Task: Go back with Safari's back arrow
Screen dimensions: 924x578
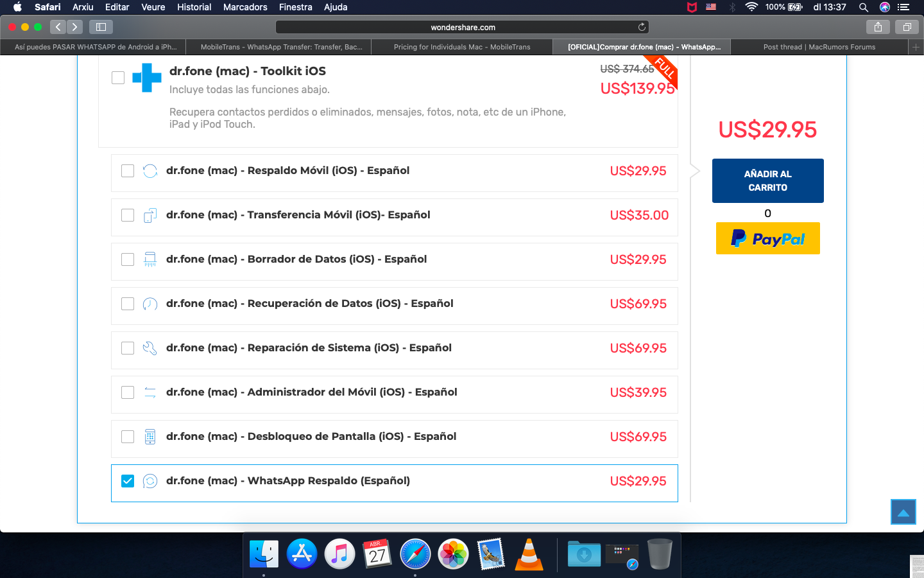Action: (x=58, y=27)
